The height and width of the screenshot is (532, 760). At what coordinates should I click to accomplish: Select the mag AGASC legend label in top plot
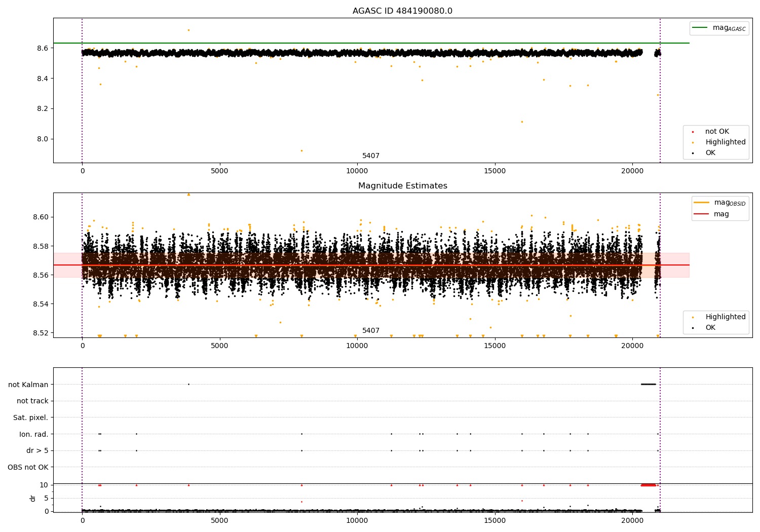coord(729,28)
